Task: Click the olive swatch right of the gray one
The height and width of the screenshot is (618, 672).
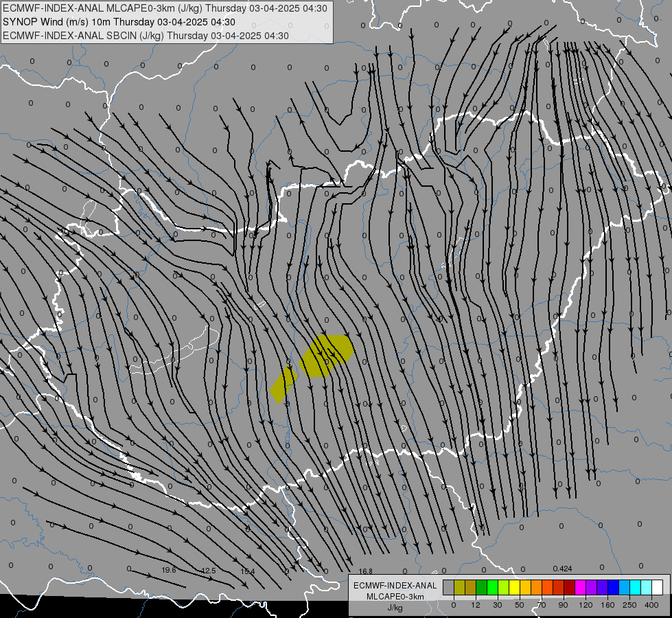Action: (x=459, y=587)
